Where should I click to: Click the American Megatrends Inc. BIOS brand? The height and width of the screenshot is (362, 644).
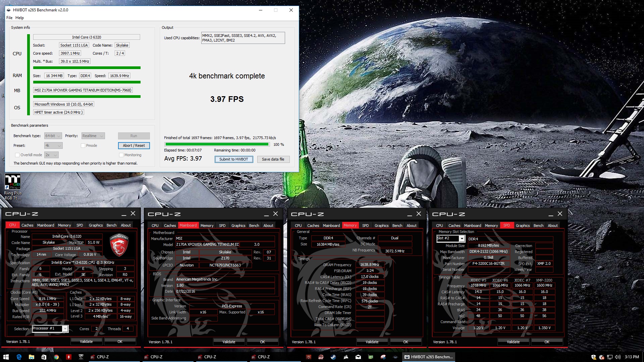(225, 279)
